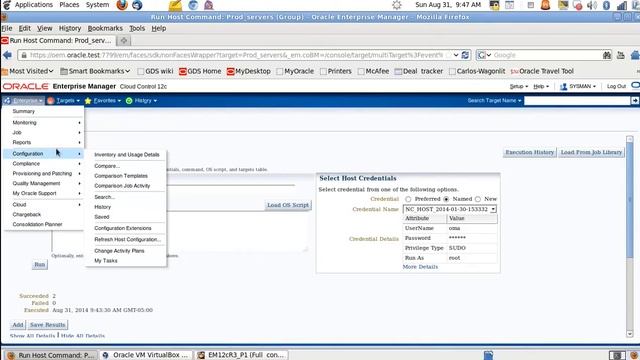Image resolution: width=640 pixels, height=360 pixels.
Task: Open the Favorites menu dropdown
Action: point(103,100)
